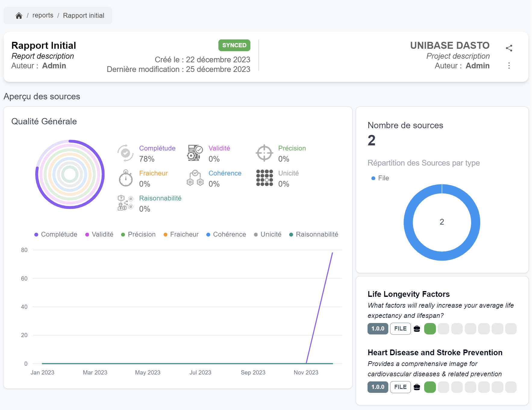
Task: Click briefcase icon for Life Longevity Factors
Action: [x=417, y=329]
